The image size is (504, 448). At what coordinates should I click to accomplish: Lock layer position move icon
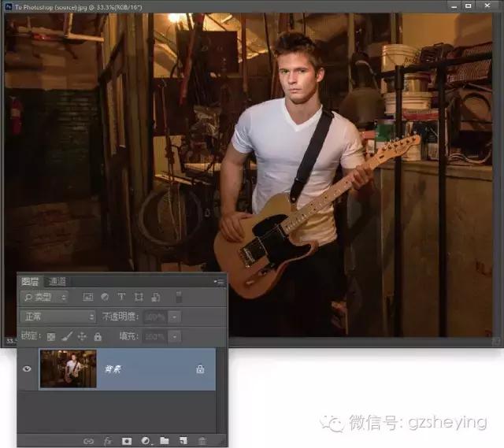82,336
